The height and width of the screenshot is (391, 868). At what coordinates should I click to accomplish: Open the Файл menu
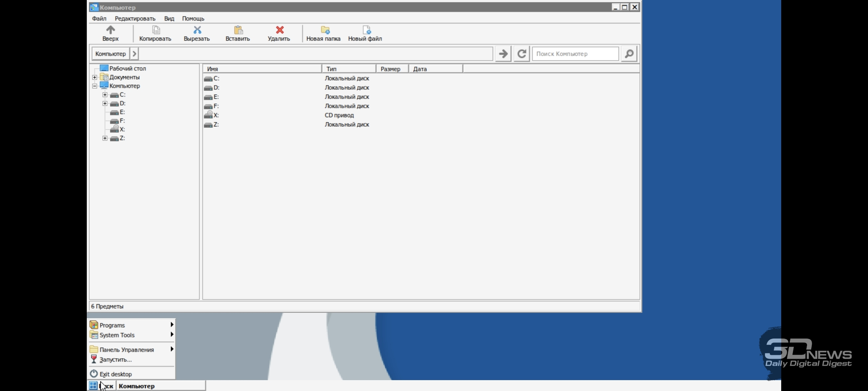pyautogui.click(x=99, y=18)
